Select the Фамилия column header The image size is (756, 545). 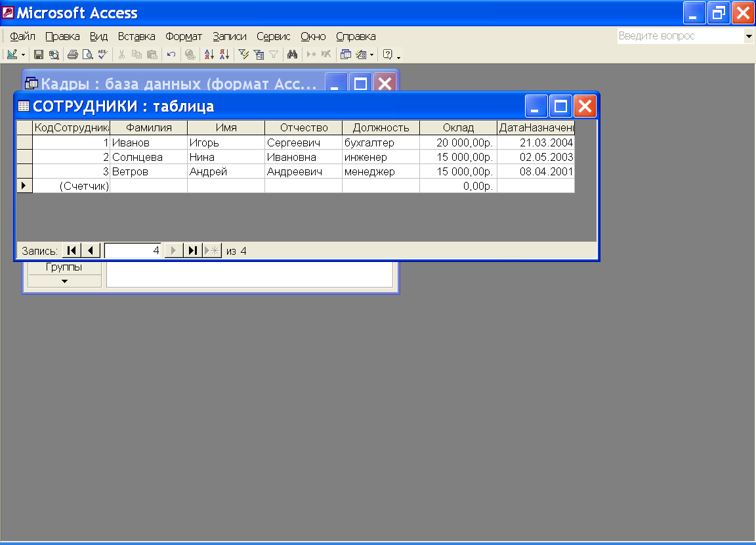pos(148,128)
